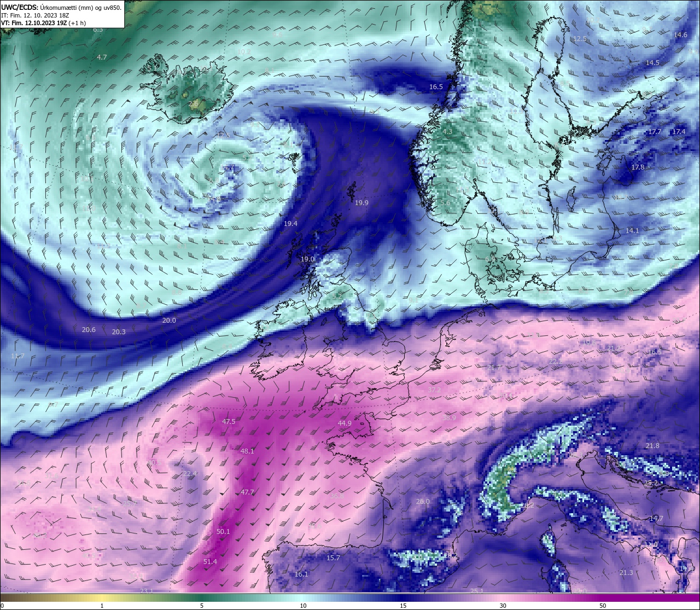The width and height of the screenshot is (700, 610).
Task: Select the 14.6 value label
Action: (x=680, y=35)
